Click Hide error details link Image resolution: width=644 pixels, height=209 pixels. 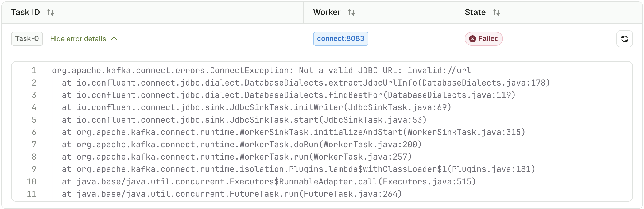[78, 39]
